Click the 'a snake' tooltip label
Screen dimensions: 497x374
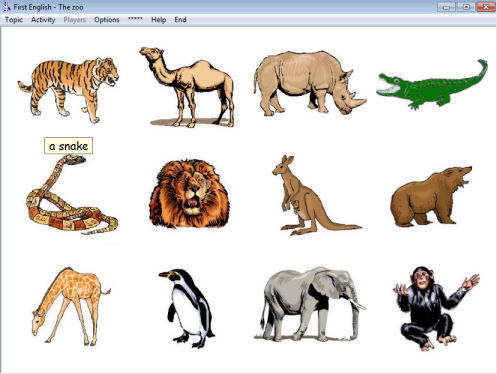click(x=68, y=146)
